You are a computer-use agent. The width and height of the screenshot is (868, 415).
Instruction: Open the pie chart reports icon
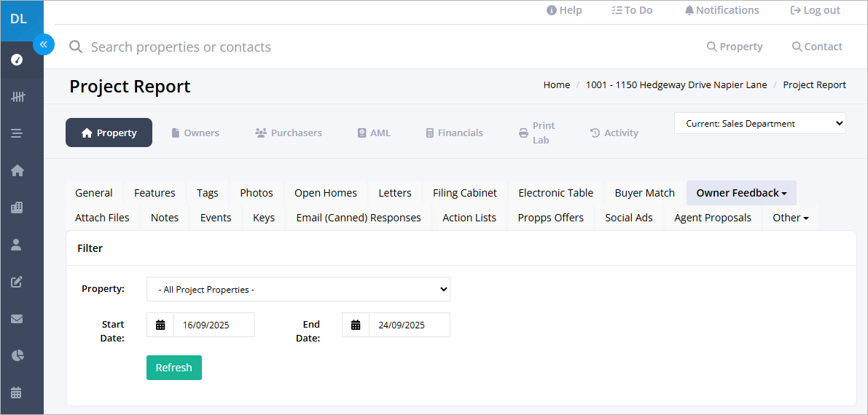(17, 355)
